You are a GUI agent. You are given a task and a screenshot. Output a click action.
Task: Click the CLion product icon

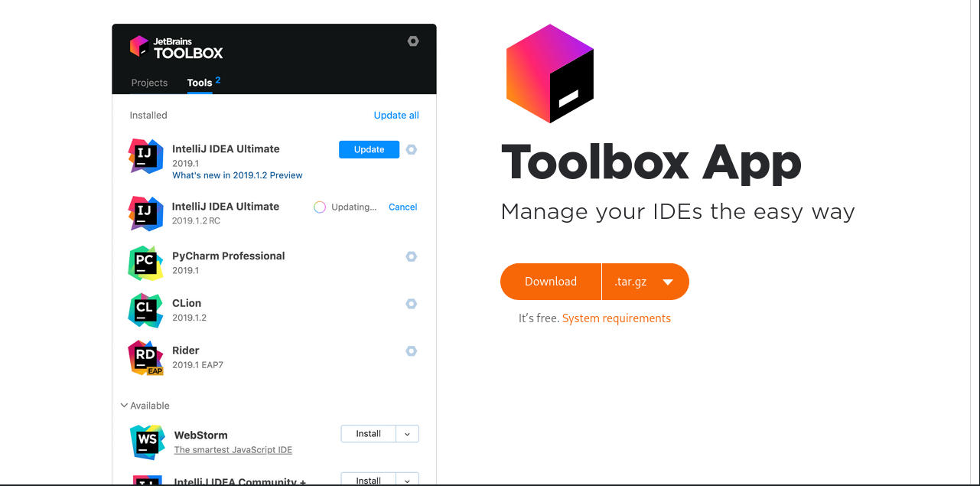pos(145,311)
